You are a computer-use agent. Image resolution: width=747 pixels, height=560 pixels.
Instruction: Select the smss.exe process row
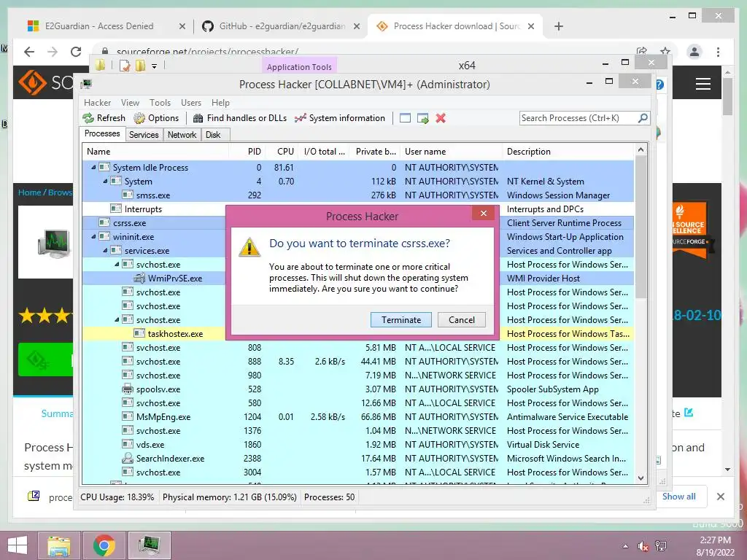357,195
